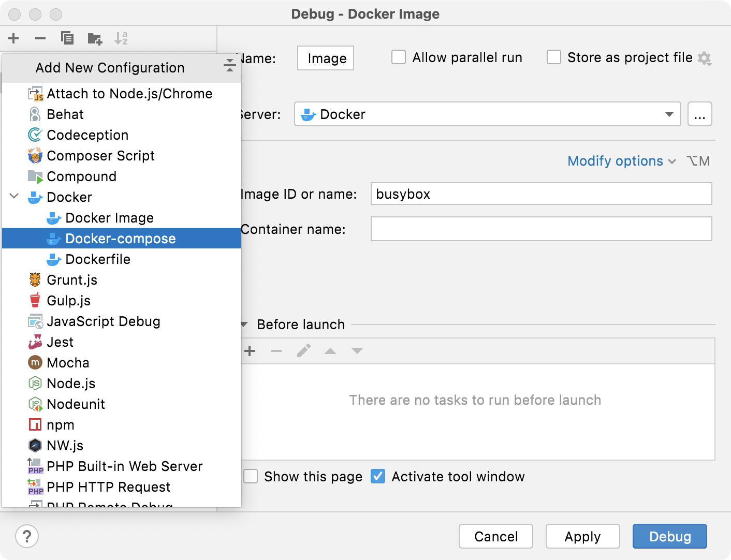Click the PHP HTTP Request icon
Viewport: 731px width, 560px height.
35,487
